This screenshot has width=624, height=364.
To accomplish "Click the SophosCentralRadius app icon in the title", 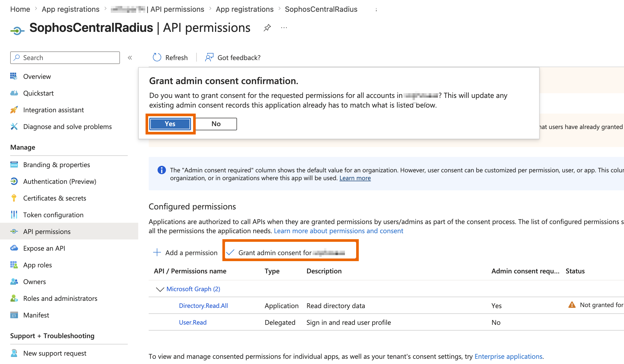I will [17, 31].
